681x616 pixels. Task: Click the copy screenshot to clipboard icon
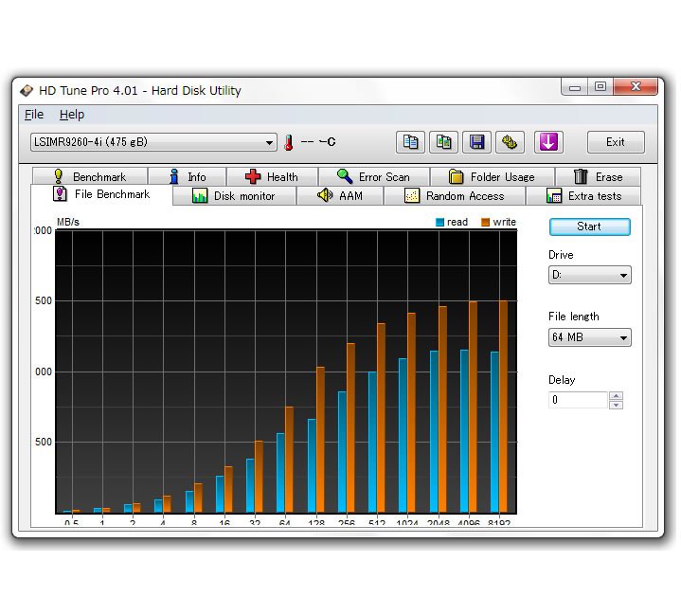(x=443, y=142)
